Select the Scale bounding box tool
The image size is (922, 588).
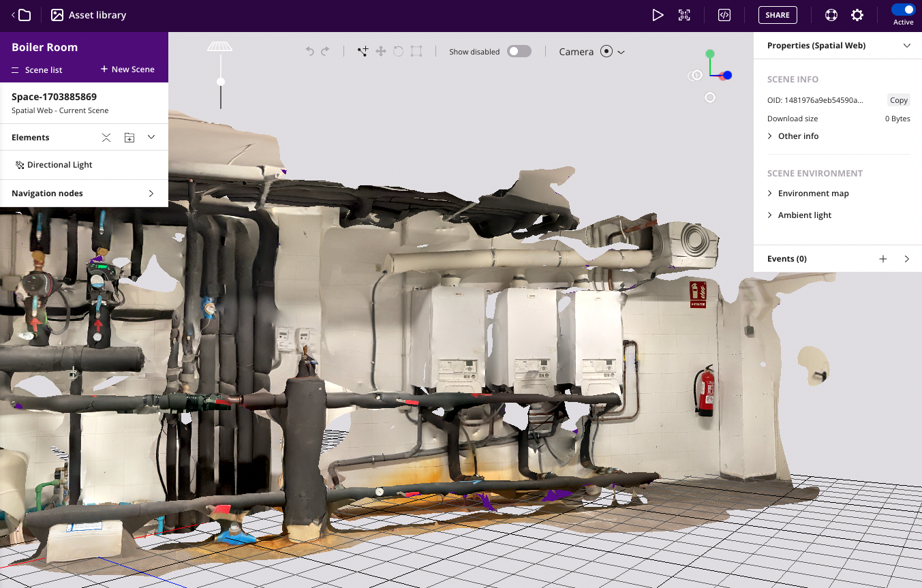(416, 51)
